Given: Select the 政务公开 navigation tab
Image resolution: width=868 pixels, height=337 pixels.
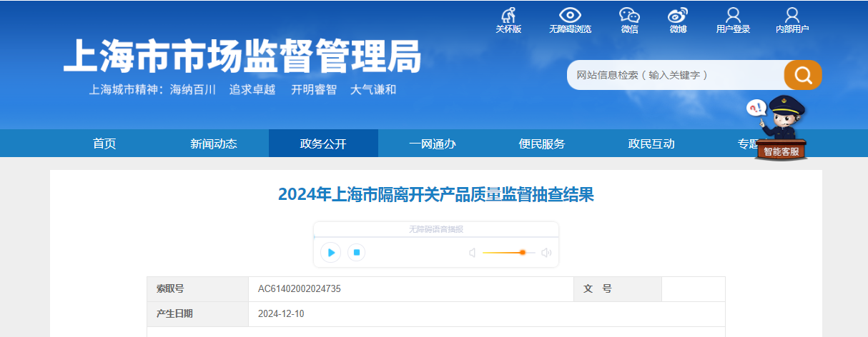Looking at the screenshot, I should 323,144.
